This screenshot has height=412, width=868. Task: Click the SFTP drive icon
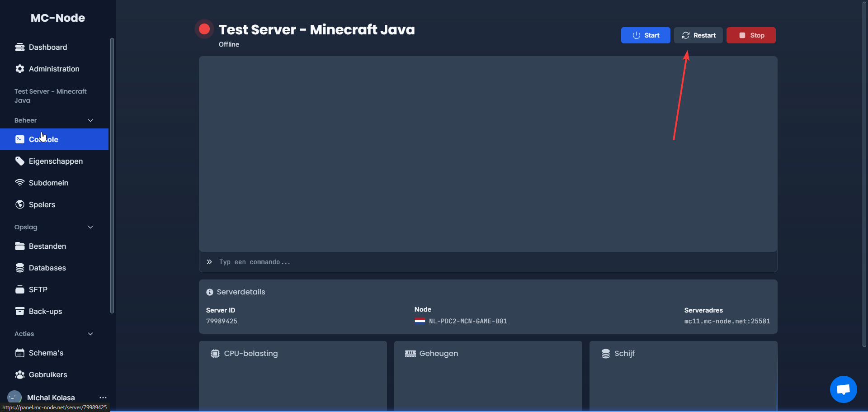(19, 289)
